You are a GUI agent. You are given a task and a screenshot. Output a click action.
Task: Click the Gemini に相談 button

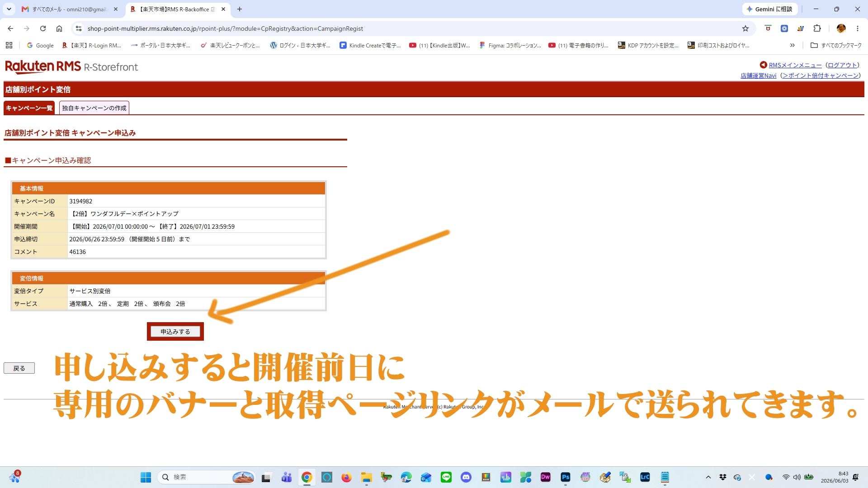tap(769, 9)
